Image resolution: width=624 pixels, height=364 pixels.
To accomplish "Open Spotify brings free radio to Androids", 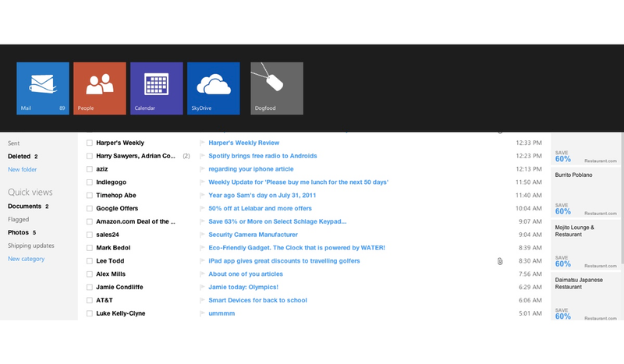I will click(263, 156).
